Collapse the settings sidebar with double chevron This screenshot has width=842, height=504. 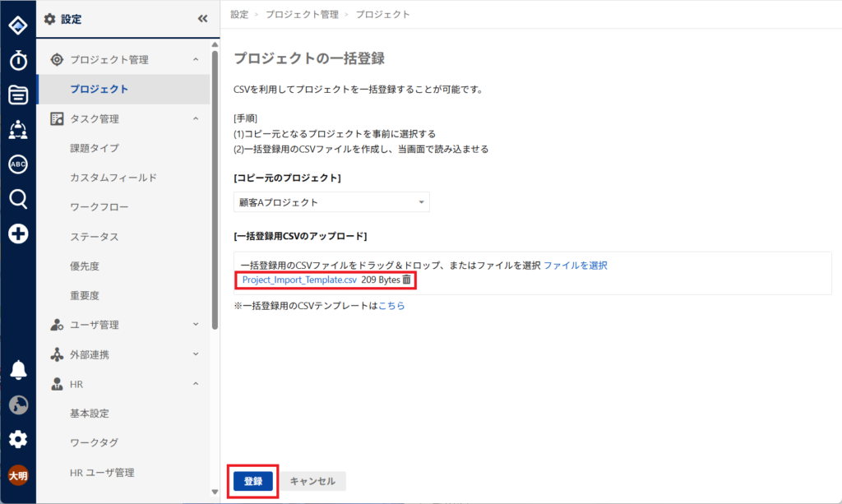point(203,19)
